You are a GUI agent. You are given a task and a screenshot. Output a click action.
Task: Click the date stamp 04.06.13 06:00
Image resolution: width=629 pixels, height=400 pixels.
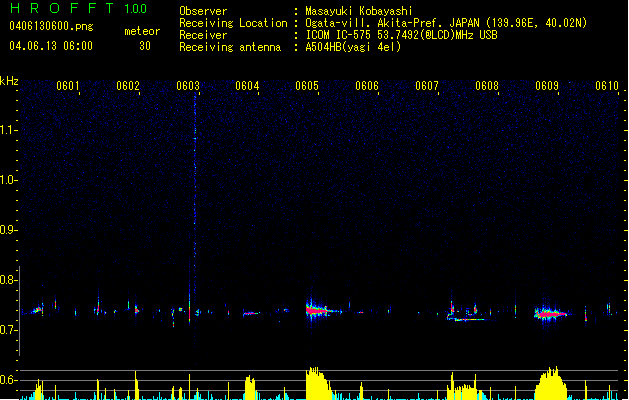[x=51, y=46]
